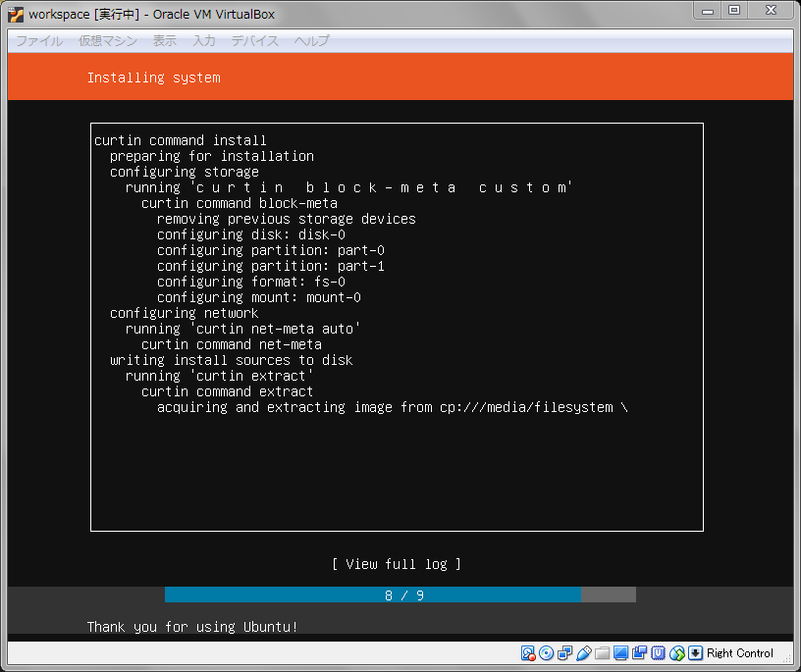Click 'curtin command extract' line
The height and width of the screenshot is (672, 801).
(228, 391)
